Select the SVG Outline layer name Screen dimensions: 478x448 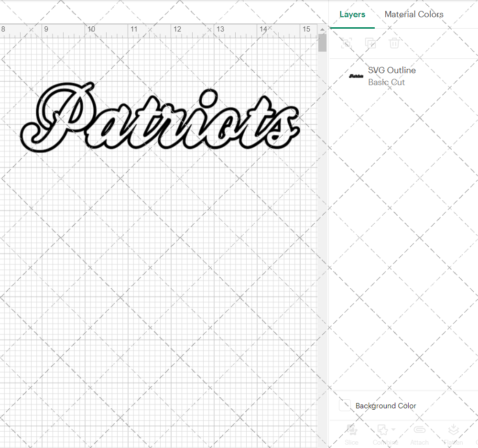click(392, 70)
